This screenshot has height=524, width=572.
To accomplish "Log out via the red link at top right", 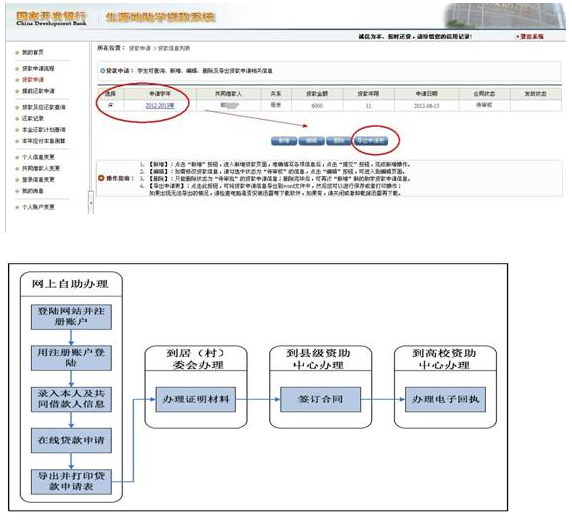I will click(x=532, y=36).
